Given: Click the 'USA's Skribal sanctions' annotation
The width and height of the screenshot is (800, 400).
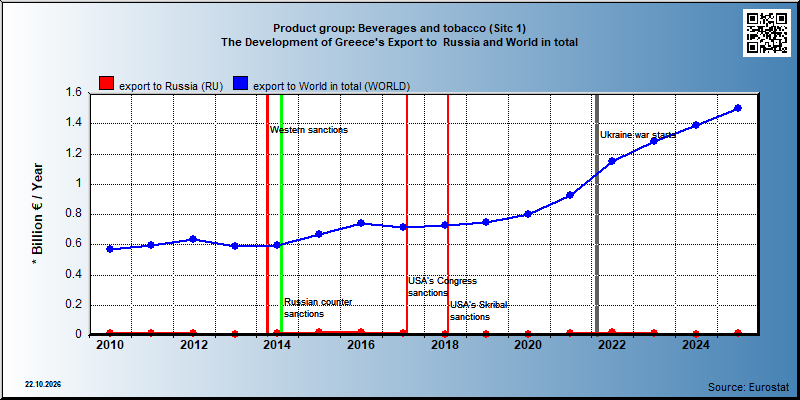Looking at the screenshot, I should tap(479, 310).
